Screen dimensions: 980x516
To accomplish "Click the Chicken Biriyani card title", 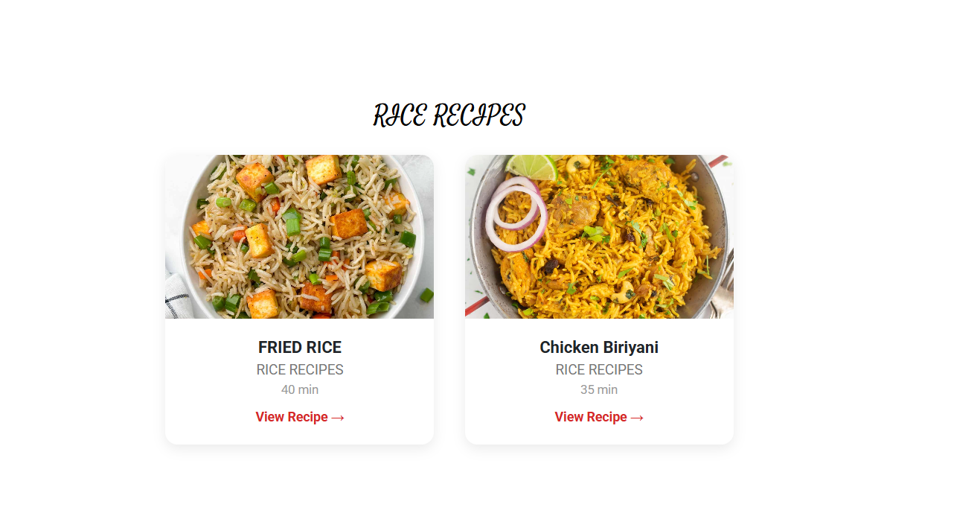I will pyautogui.click(x=599, y=347).
